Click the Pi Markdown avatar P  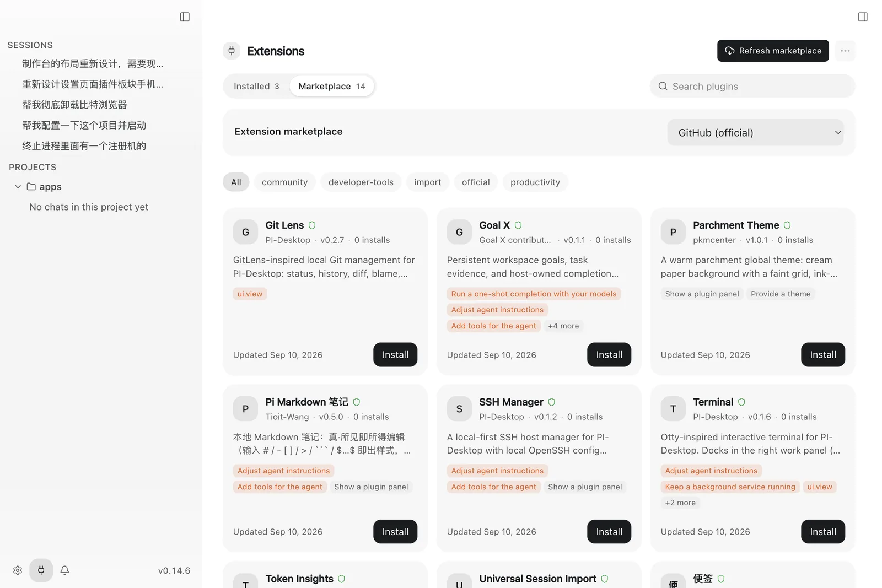click(245, 409)
